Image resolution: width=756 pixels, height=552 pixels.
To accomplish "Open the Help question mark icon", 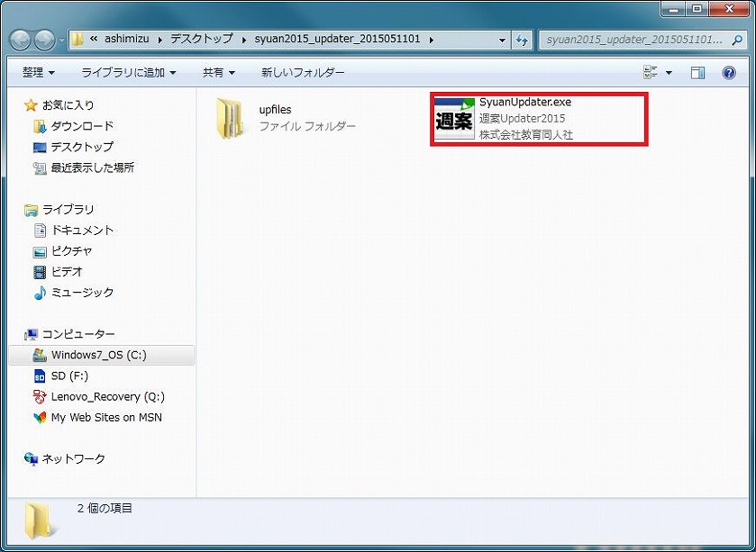I will point(729,72).
